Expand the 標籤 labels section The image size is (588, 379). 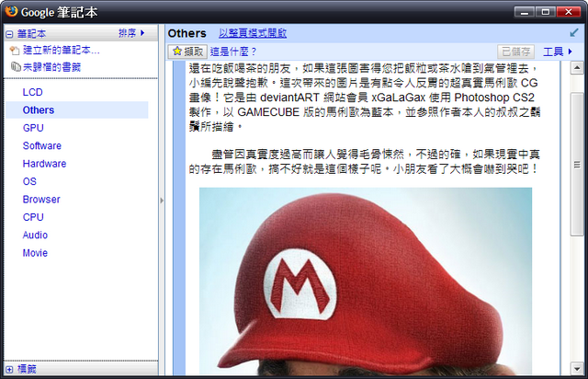click(9, 370)
